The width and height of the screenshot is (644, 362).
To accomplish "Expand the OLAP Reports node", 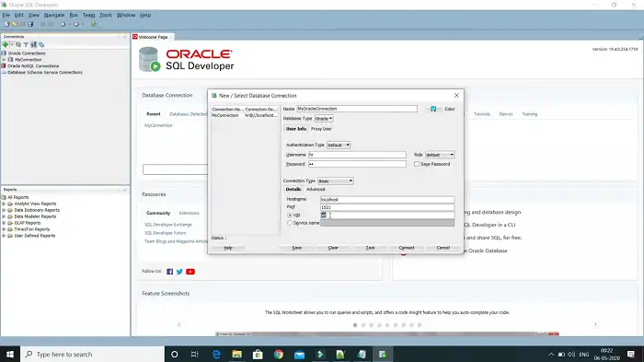I will pos(4,223).
